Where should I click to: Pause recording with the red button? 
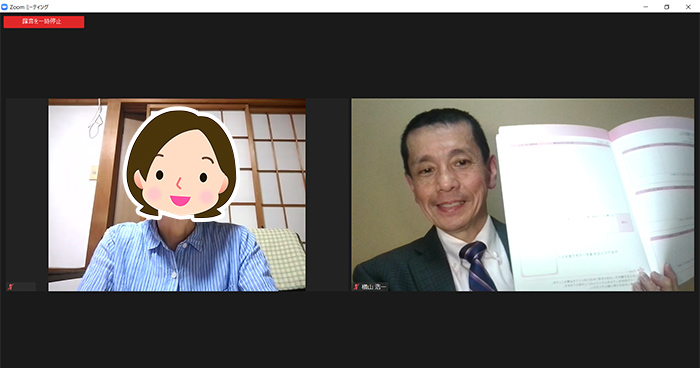point(44,21)
